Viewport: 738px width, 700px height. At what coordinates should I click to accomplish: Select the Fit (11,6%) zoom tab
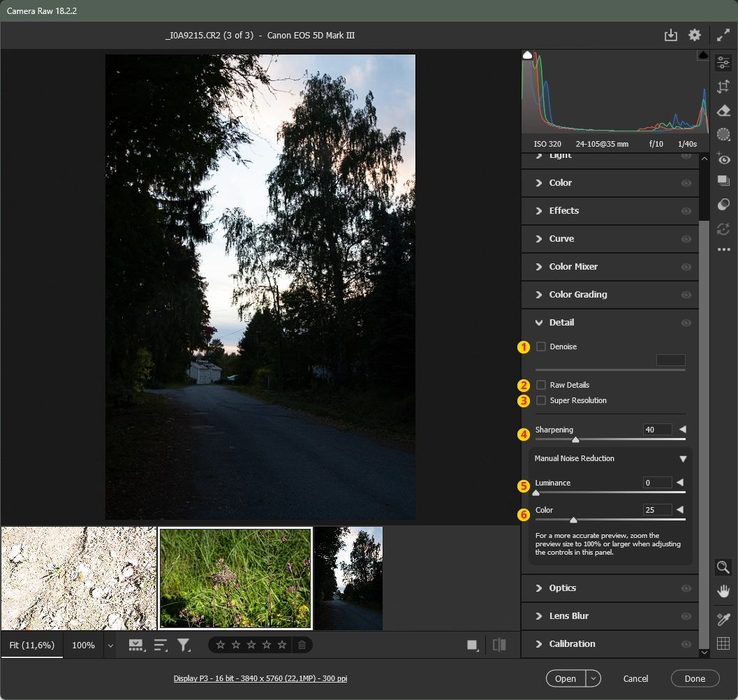(31, 646)
